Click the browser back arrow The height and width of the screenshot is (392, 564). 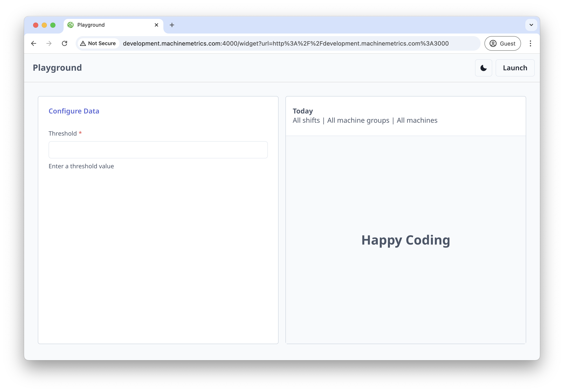[34, 43]
